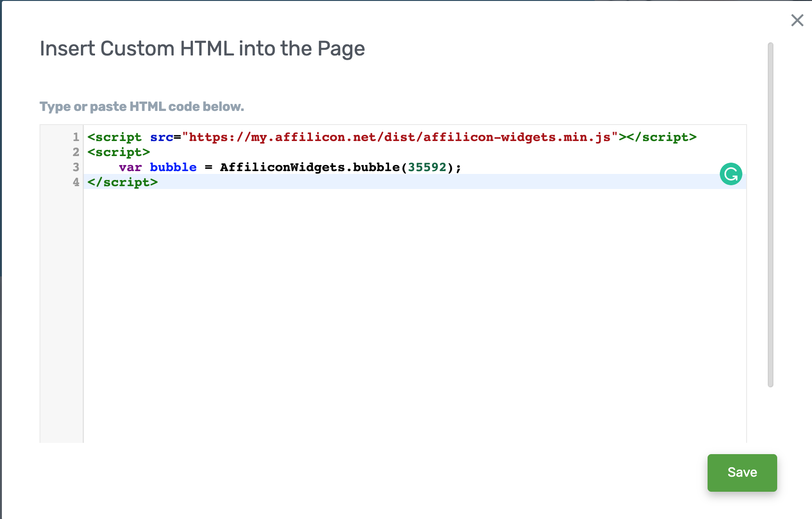Click the "var" keyword on line 3
Image resolution: width=812 pixels, height=519 pixels.
[x=130, y=167]
